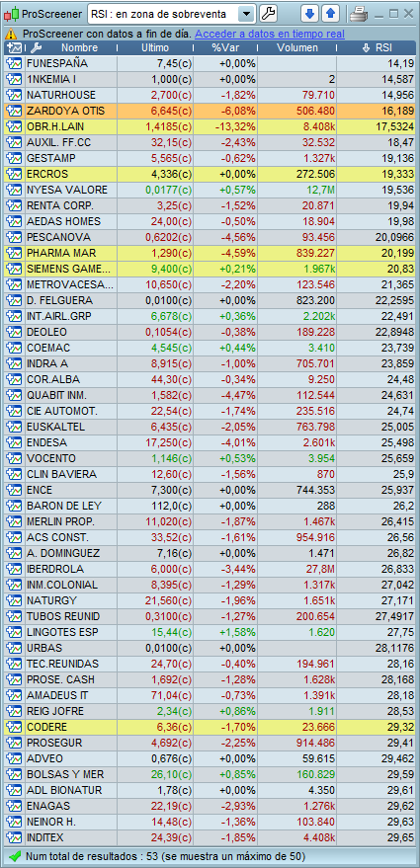Image resolution: width=420 pixels, height=868 pixels.
Task: Select the METROVACESA... row name
Action: 69,285
